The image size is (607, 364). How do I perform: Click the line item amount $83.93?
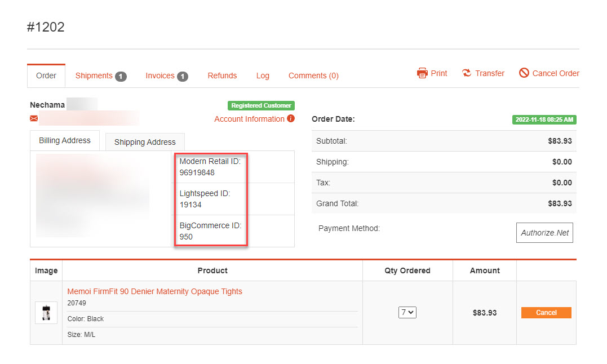[x=485, y=313]
